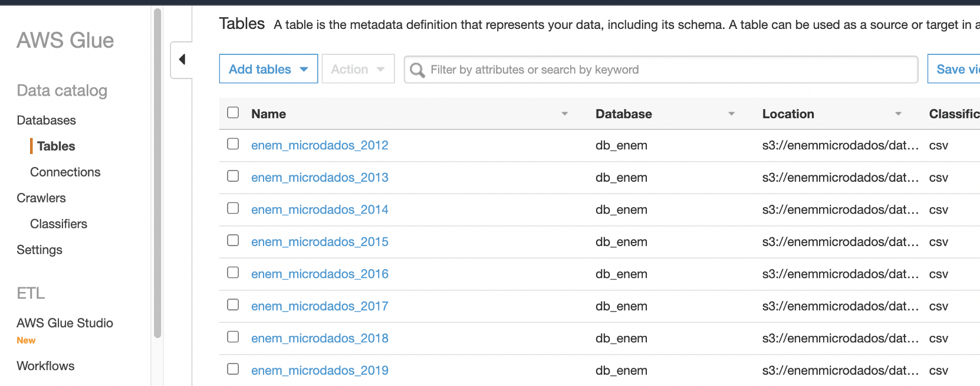This screenshot has width=980, height=386.
Task: Click the search magnifier icon
Action: click(417, 70)
